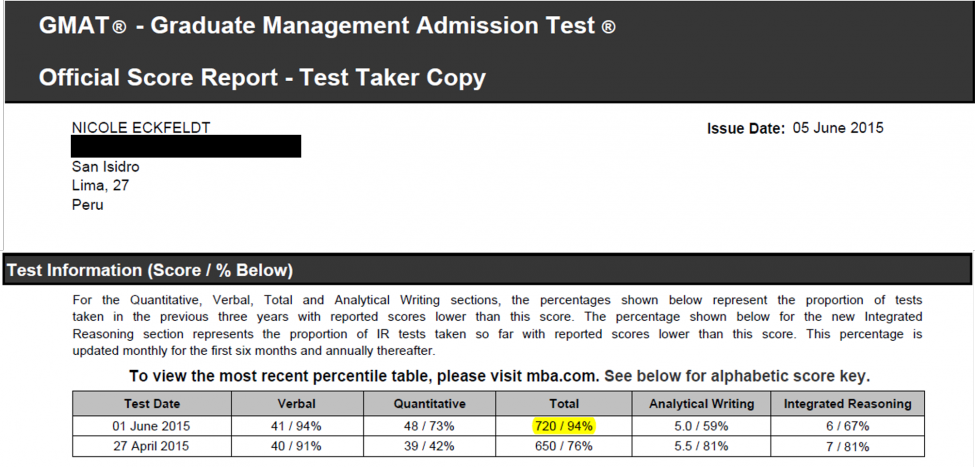The image size is (975, 467).
Task: Click the Quantitative column header
Action: click(429, 404)
